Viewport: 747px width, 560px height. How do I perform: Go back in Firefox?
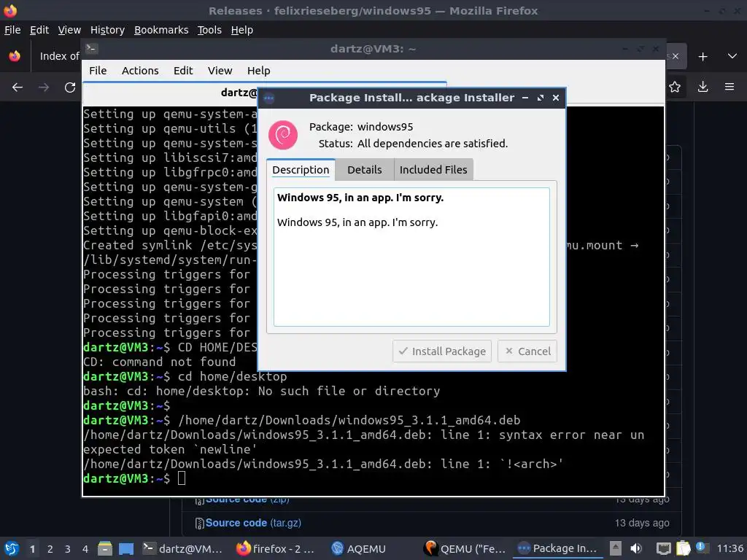[x=18, y=87]
